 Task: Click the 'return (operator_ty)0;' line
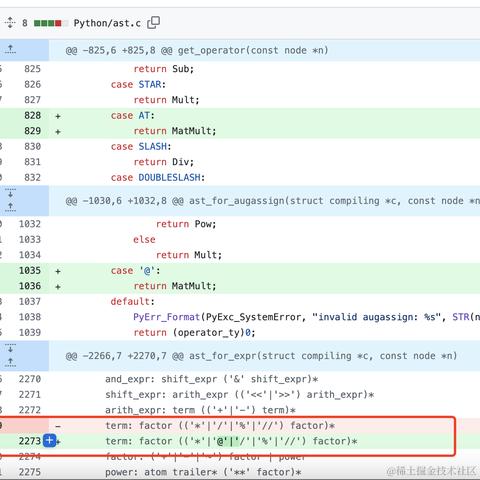[x=194, y=333]
